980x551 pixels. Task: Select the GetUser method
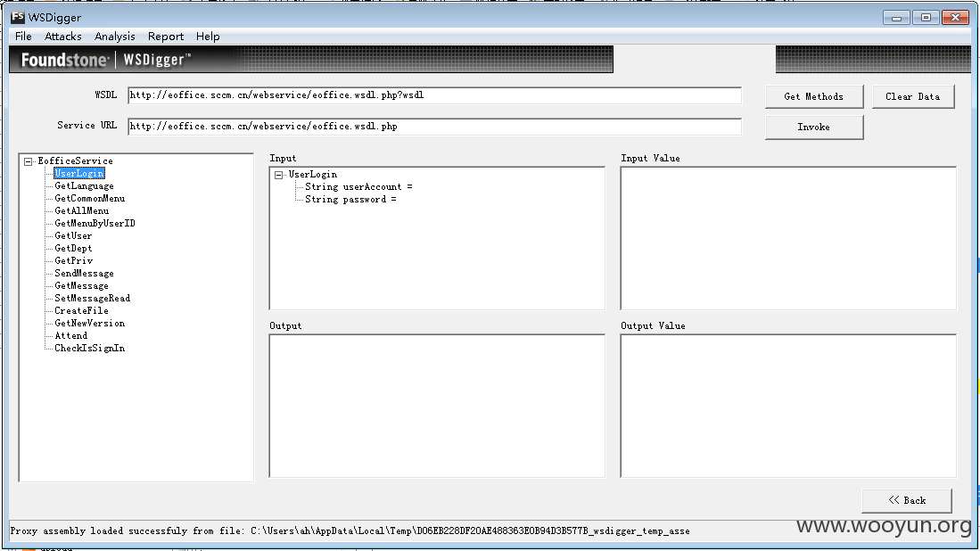pos(72,236)
